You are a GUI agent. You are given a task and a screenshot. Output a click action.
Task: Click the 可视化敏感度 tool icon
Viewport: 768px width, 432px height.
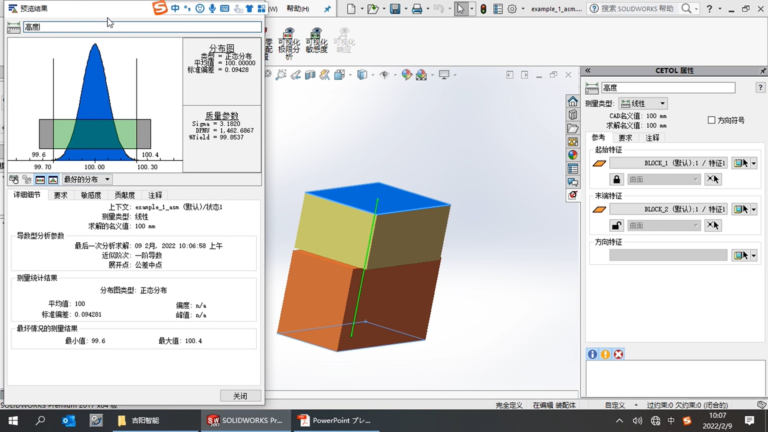(x=316, y=40)
